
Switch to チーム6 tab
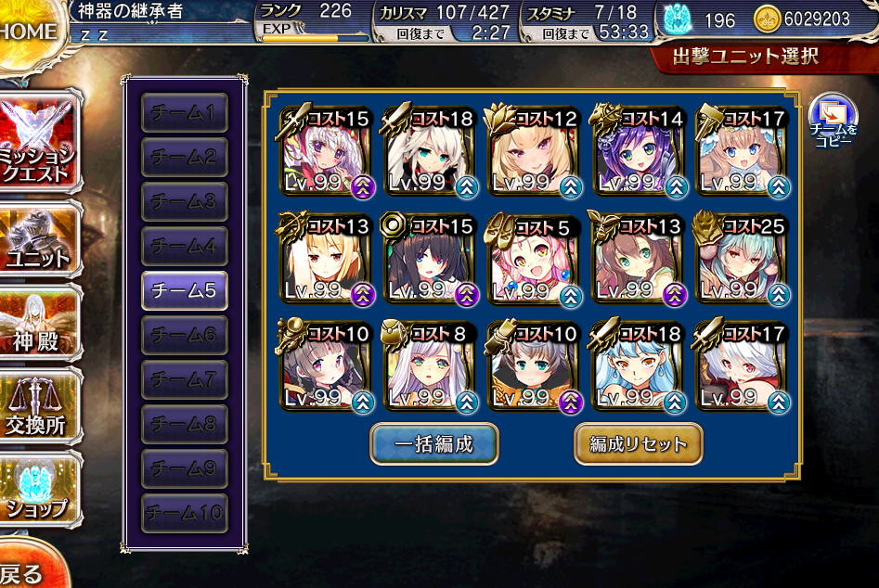pyautogui.click(x=185, y=335)
